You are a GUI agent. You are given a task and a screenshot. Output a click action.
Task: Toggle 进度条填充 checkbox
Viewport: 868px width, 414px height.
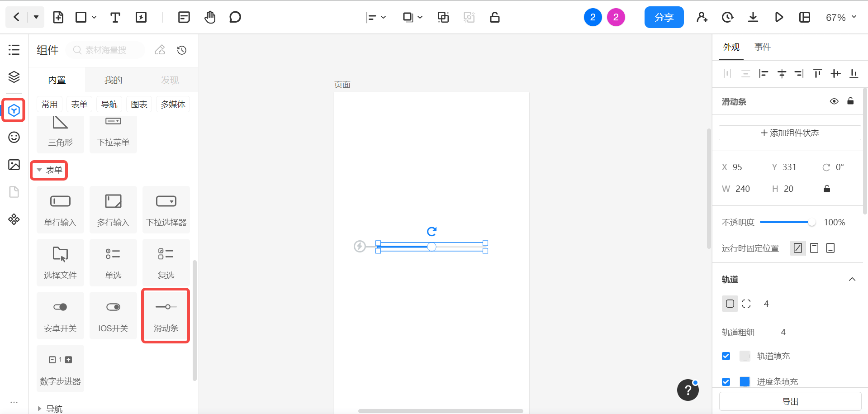pos(726,381)
